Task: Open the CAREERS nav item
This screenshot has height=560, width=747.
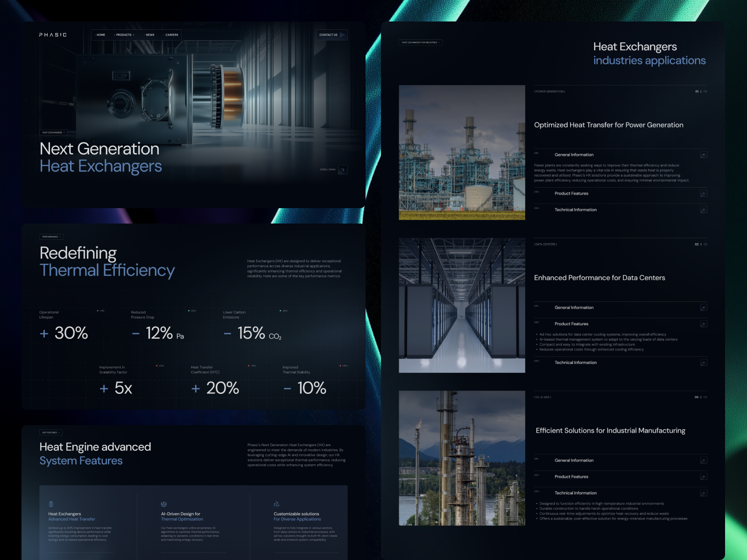Action: [171, 35]
